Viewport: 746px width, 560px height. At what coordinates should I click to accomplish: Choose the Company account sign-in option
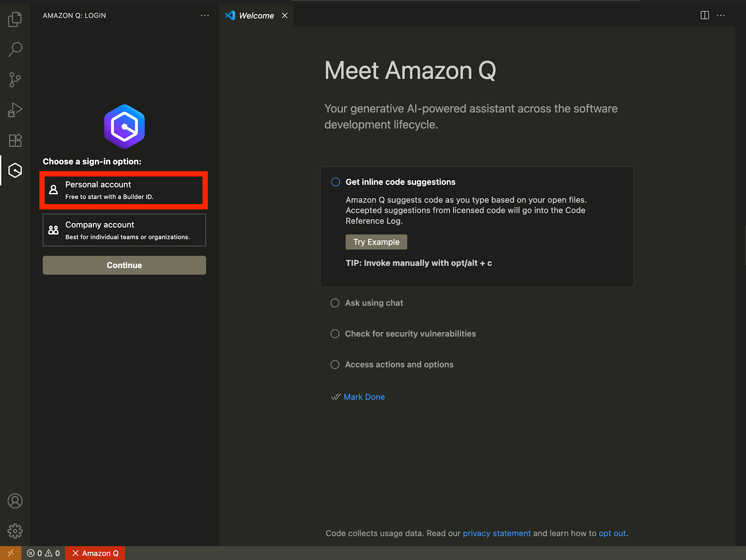[124, 230]
